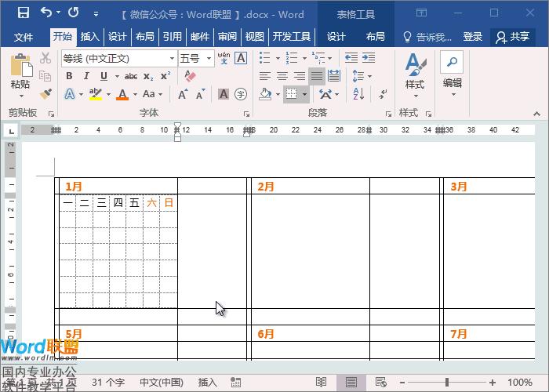This screenshot has height=392, width=549.
Task: Apply yellow text highlight color
Action: click(x=95, y=94)
